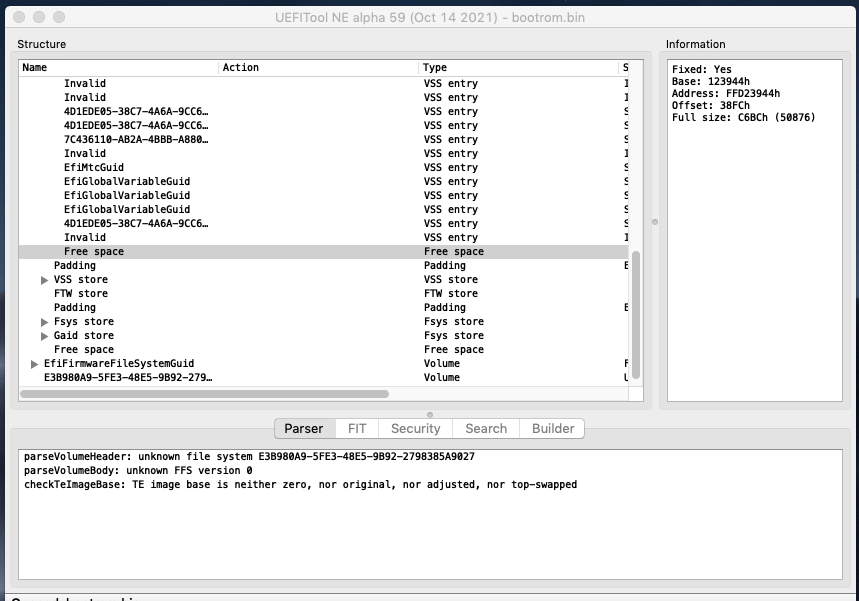Click the vertical scrollbar of the Structure tree
This screenshot has width=859, height=601.
[635, 315]
